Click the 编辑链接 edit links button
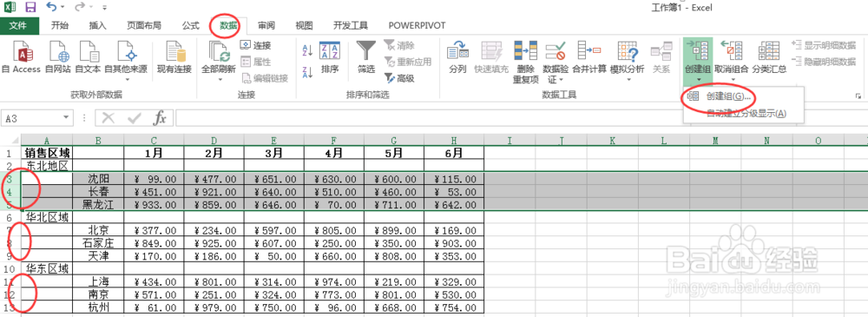The image size is (868, 317). pyautogui.click(x=264, y=79)
